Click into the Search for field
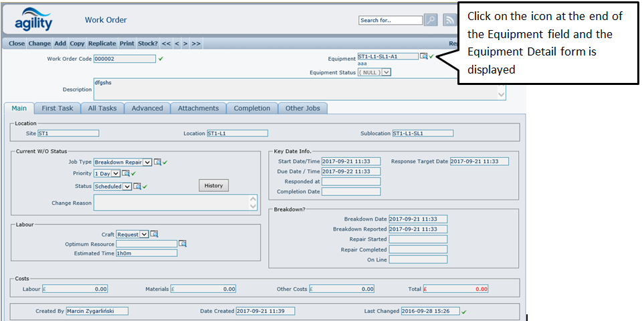Viewport: 644px width, 321px height. [391, 20]
